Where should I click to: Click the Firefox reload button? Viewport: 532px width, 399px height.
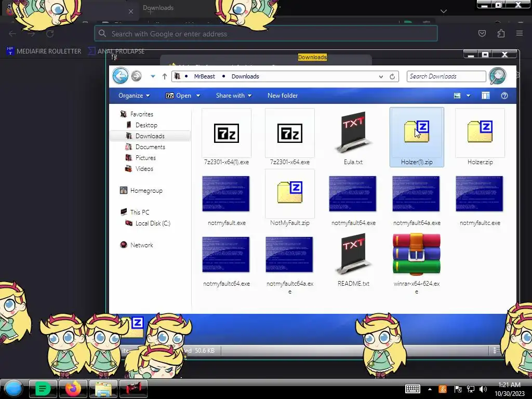pos(50,34)
